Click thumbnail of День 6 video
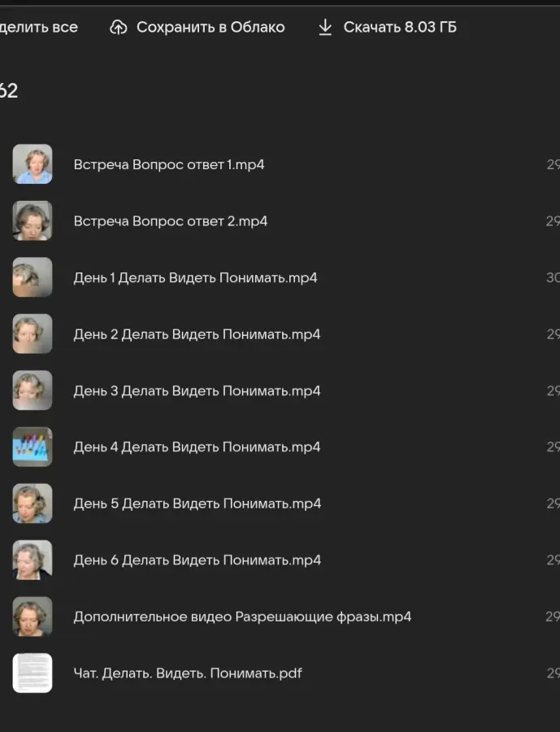 [33, 560]
